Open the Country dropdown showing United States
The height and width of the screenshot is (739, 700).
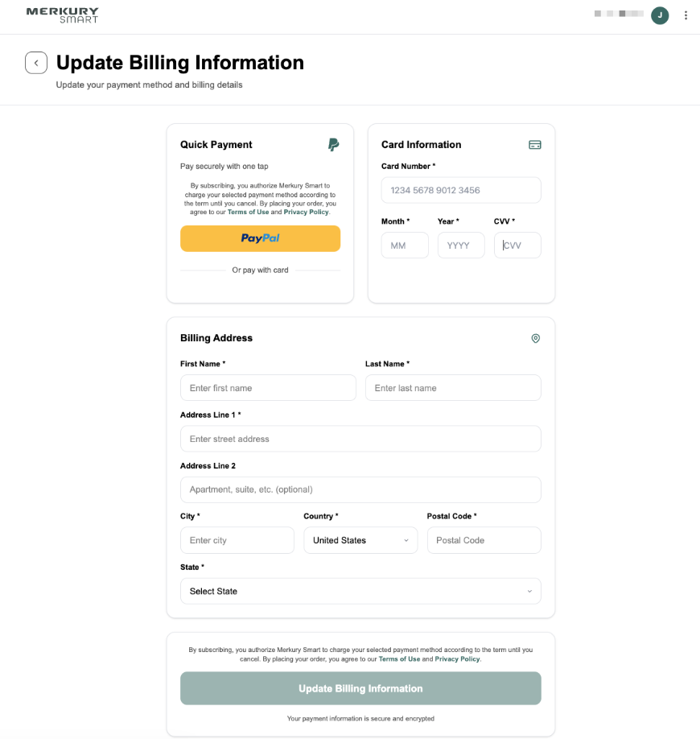click(x=360, y=540)
